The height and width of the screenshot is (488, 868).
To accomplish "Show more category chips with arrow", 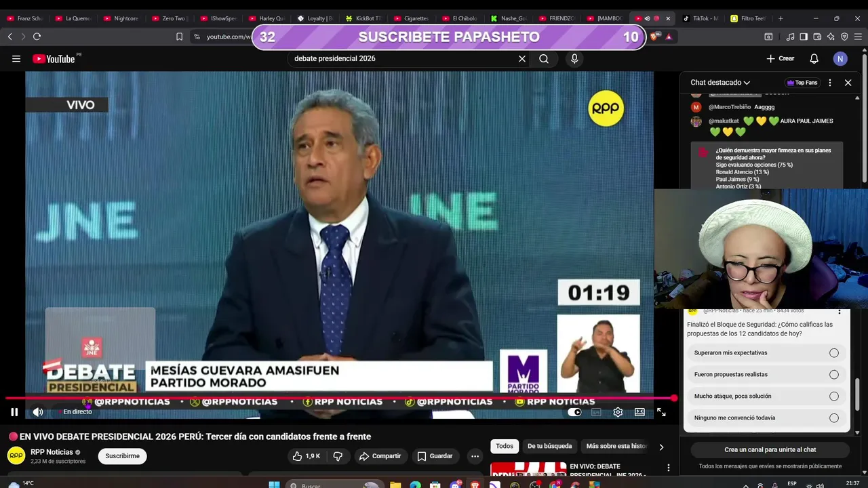I will click(661, 447).
